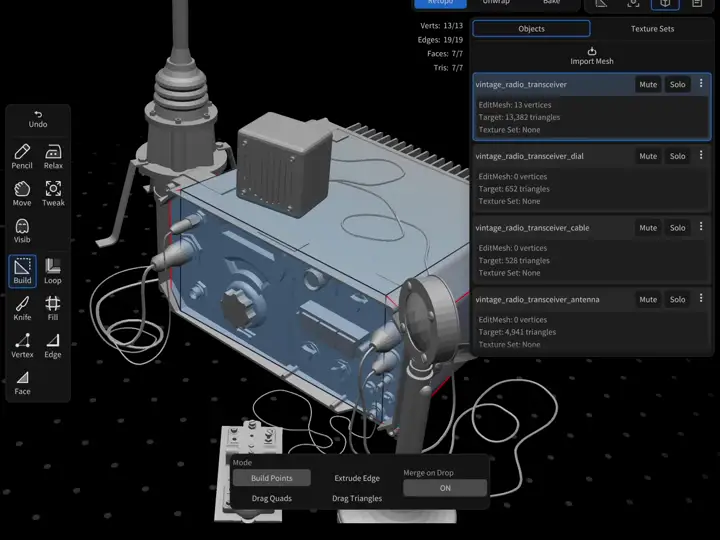Viewport: 720px width, 540px height.
Task: Click 'Target: 4,941 triangles' text
Action: (x=517, y=332)
